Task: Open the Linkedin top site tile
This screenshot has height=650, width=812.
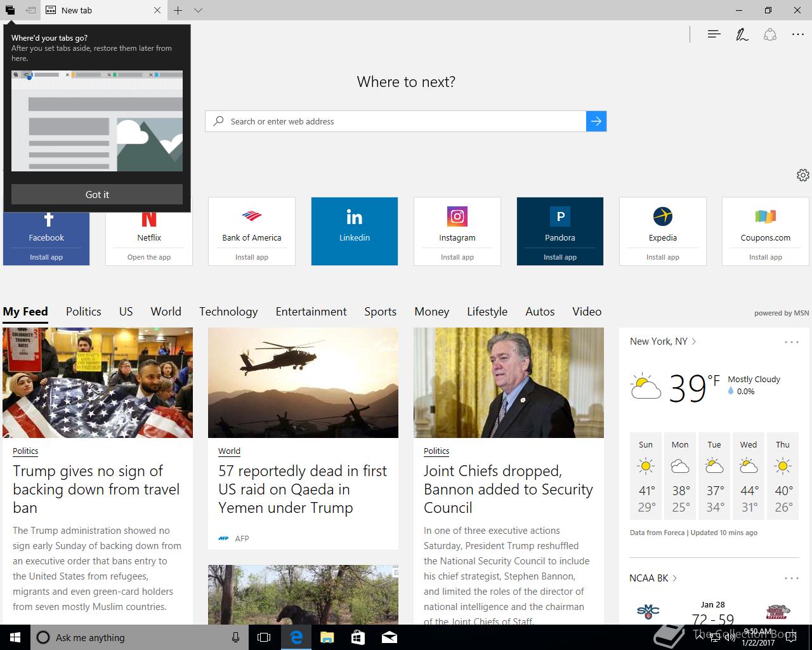Action: coord(355,231)
